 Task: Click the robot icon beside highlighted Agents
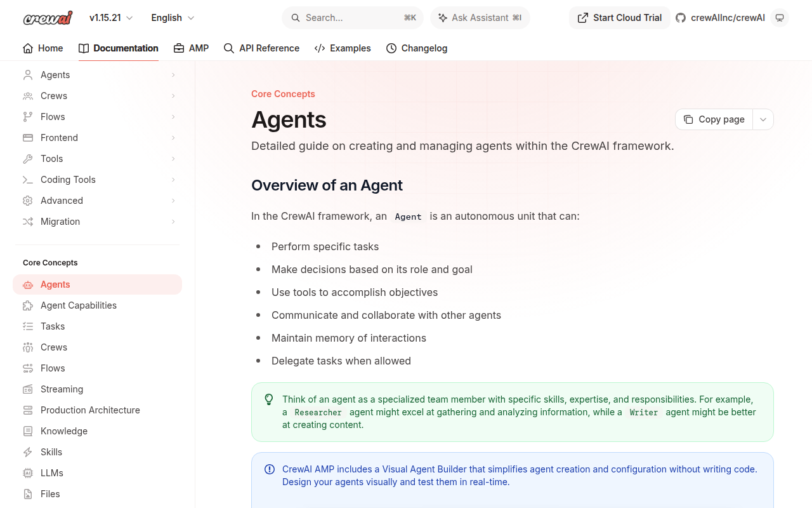[28, 284]
